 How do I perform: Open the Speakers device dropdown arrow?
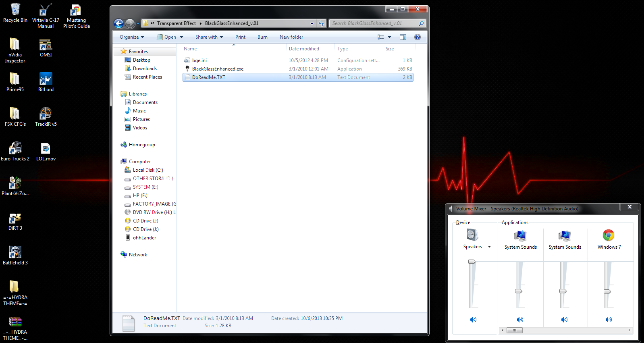[x=490, y=247]
